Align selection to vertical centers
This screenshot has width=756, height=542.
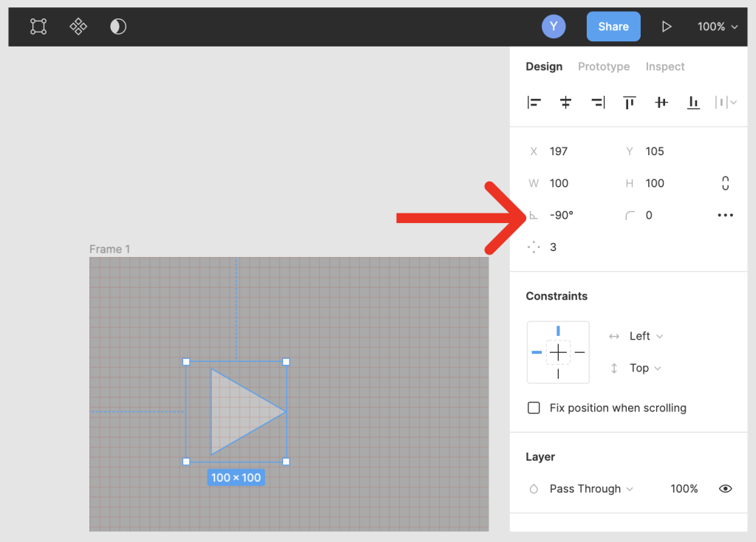661,103
